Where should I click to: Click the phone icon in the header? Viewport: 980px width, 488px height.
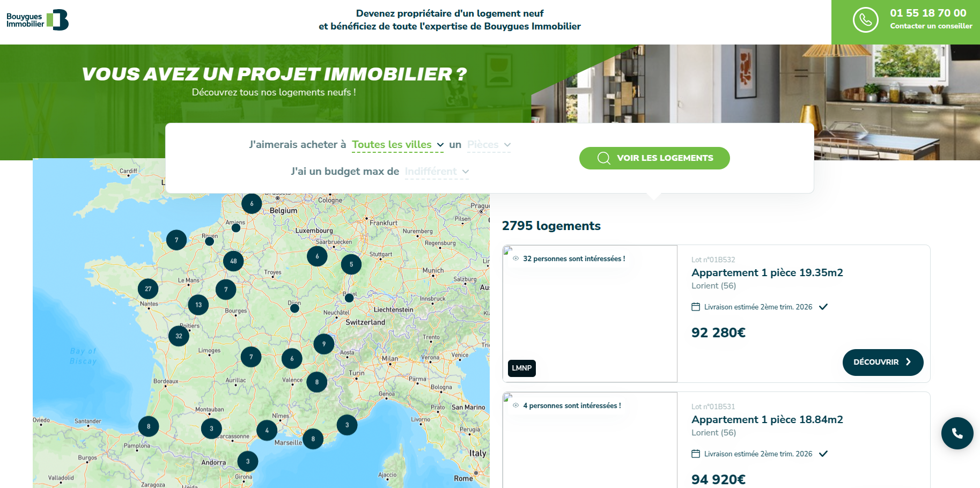click(x=865, y=20)
